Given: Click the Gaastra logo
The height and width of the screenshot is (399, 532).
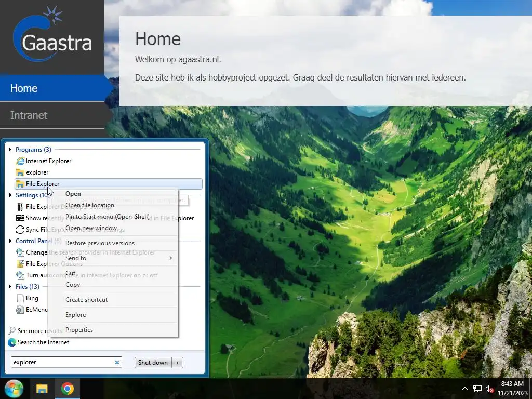Looking at the screenshot, I should [52, 34].
